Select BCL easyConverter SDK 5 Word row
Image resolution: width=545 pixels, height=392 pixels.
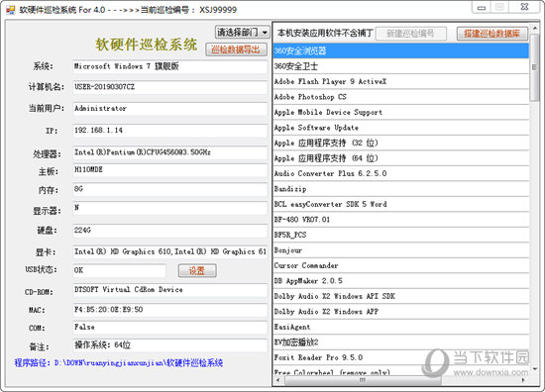coord(401,204)
